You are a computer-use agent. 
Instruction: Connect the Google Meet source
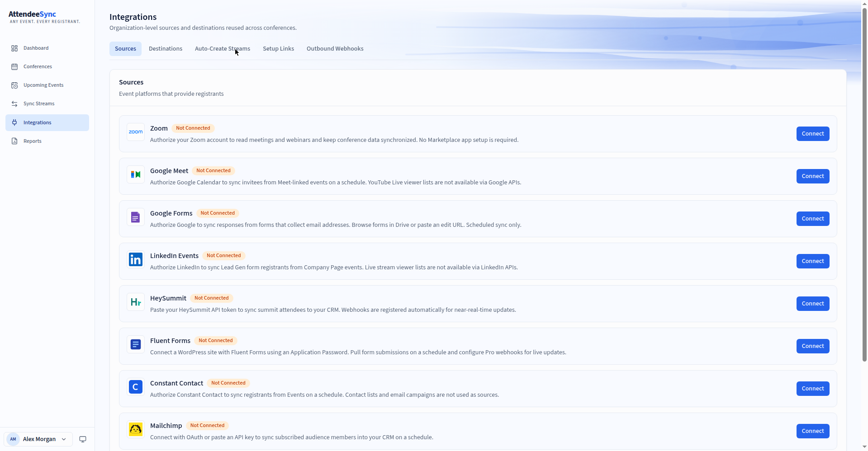click(813, 176)
